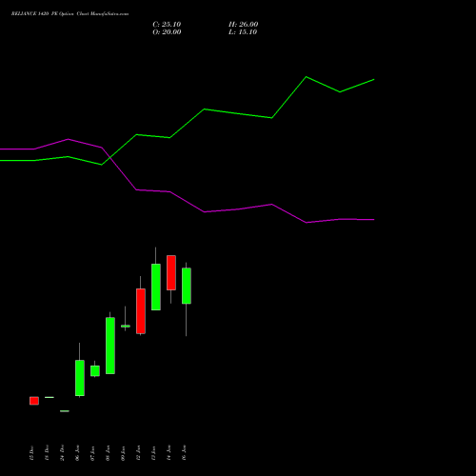Click the green candle above 16 Jan
Screen dimensions: 476x476
tap(187, 286)
